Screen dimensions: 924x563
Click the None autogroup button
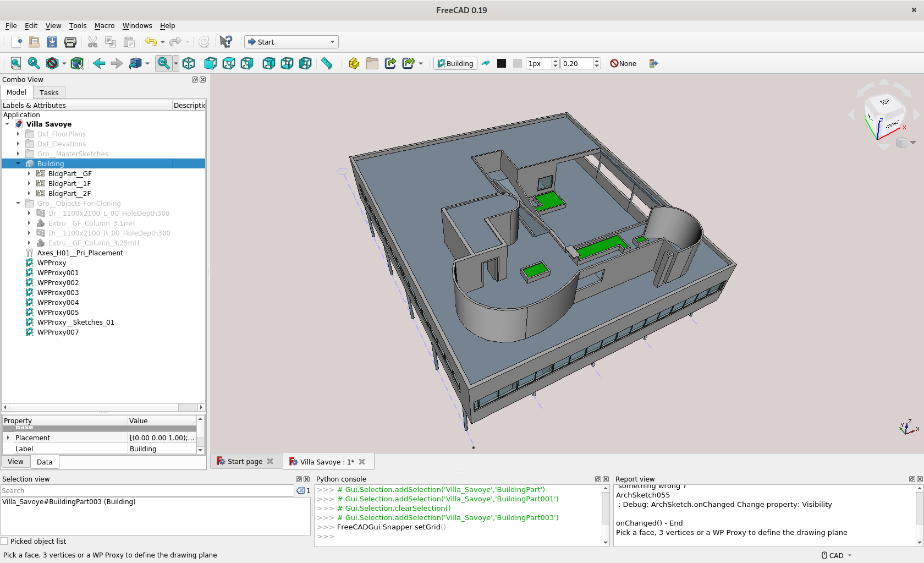623,63
